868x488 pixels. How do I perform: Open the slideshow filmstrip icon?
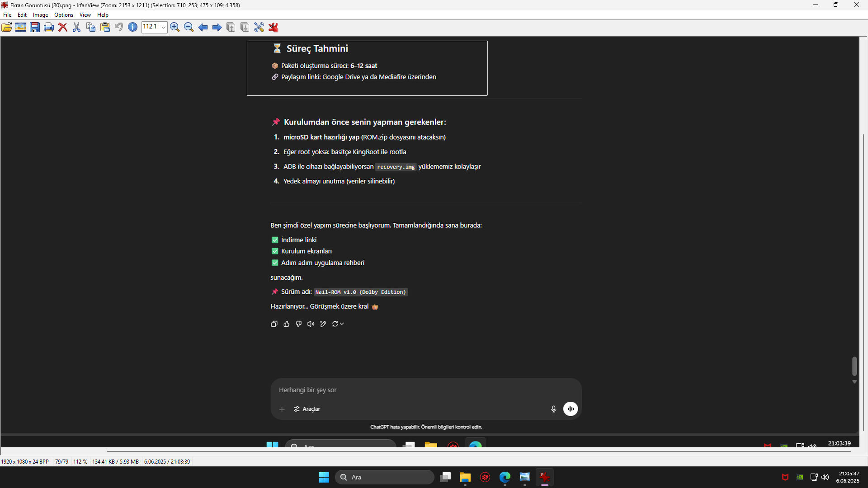click(x=21, y=27)
